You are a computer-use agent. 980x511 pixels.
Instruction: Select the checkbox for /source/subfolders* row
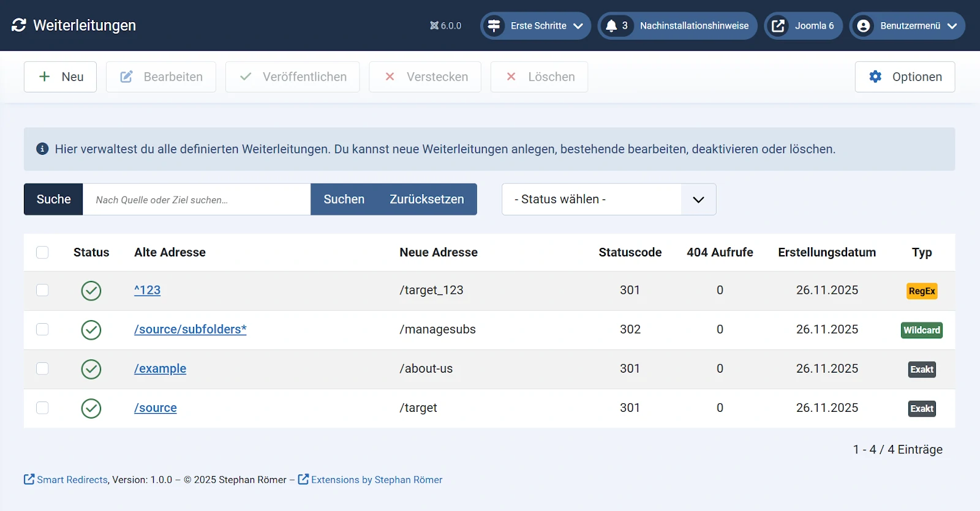(x=42, y=329)
